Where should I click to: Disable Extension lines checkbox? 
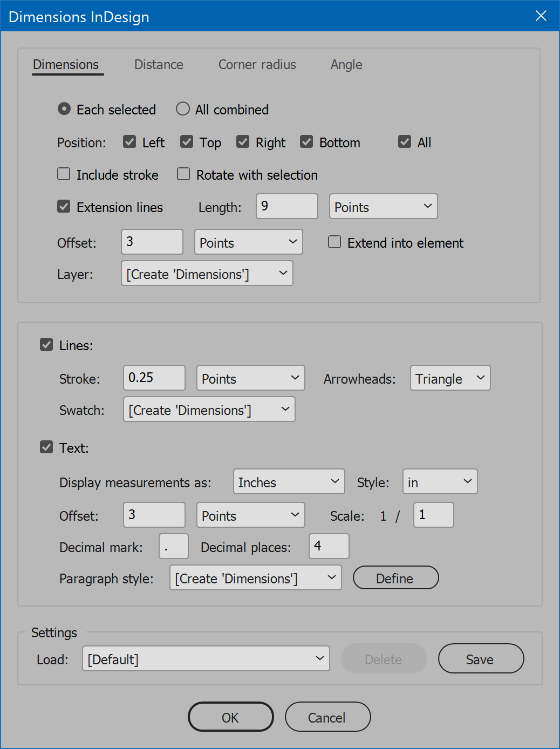64,207
